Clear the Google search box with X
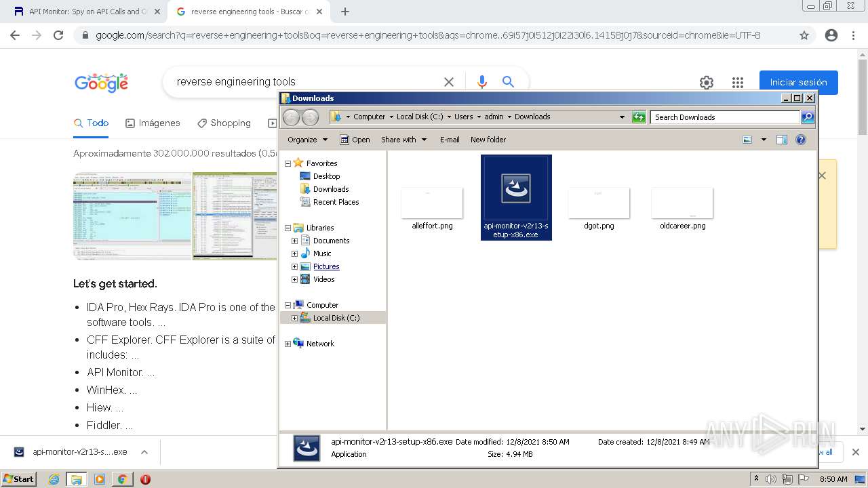The height and width of the screenshot is (488, 868). click(449, 82)
